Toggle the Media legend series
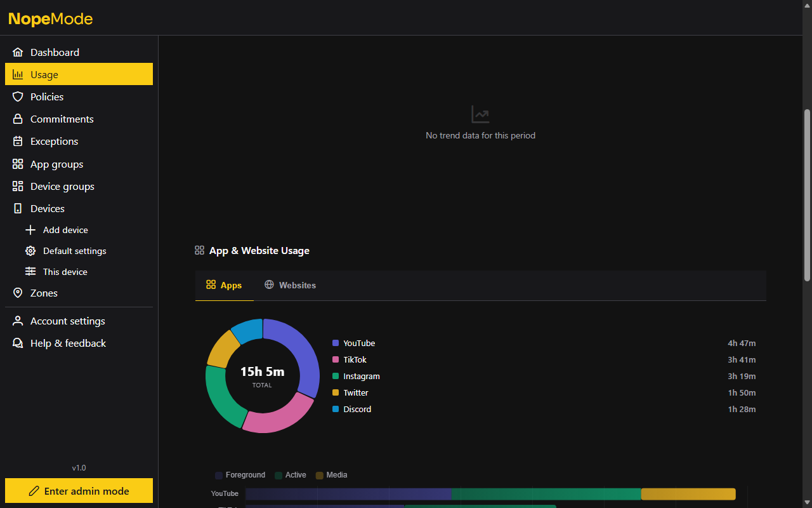Screen dimensions: 812x508 tap(331, 475)
